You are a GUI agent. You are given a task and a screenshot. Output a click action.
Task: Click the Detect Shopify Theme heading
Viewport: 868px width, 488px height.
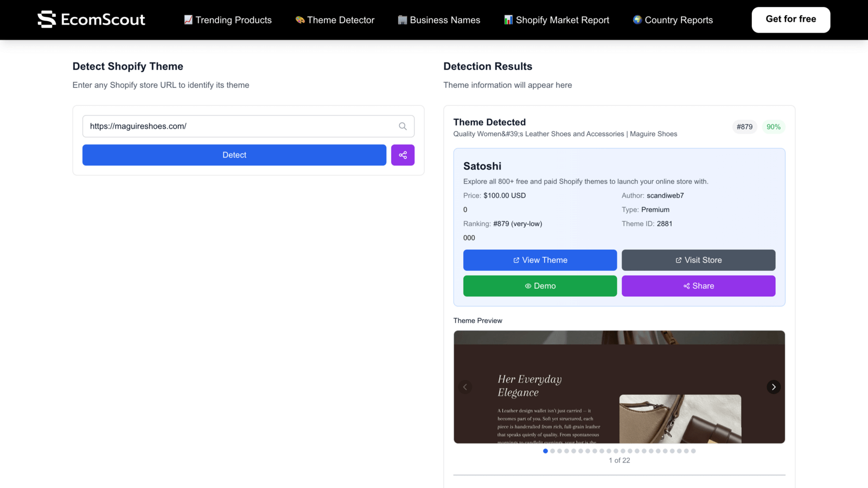tap(128, 66)
